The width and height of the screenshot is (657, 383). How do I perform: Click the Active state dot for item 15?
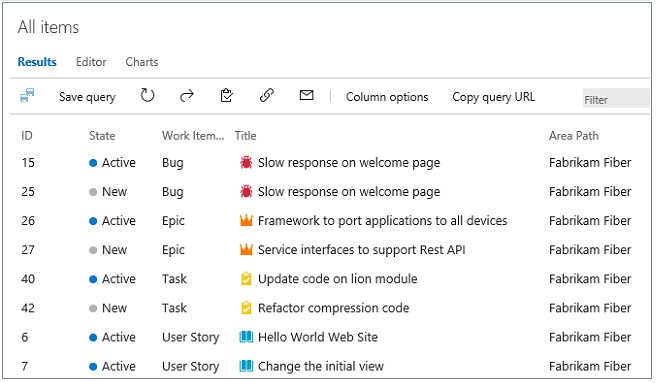93,163
